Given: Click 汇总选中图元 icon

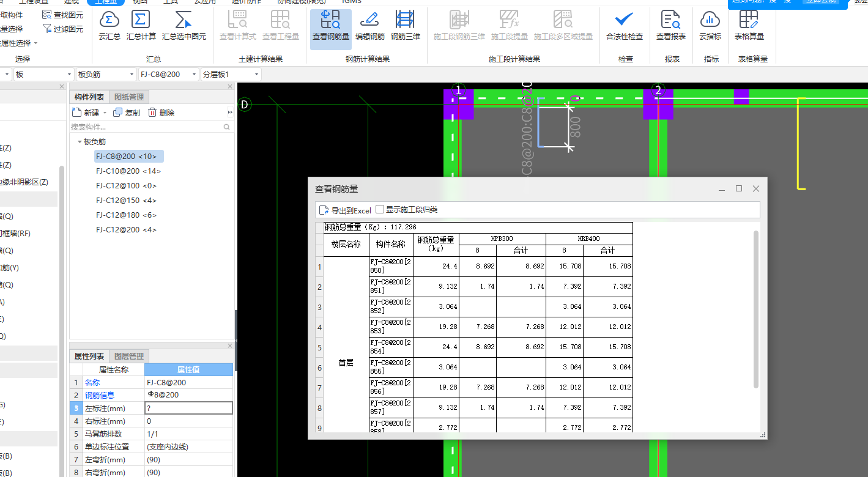Looking at the screenshot, I should [x=184, y=20].
